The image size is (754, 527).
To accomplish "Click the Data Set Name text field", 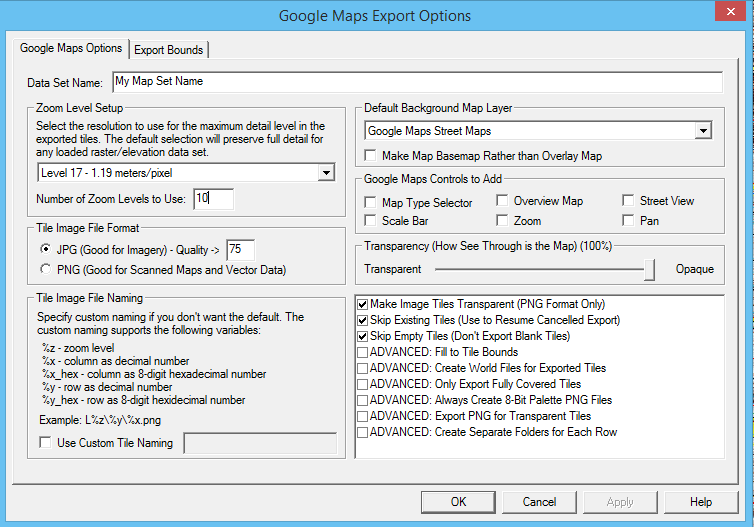I will pyautogui.click(x=416, y=81).
